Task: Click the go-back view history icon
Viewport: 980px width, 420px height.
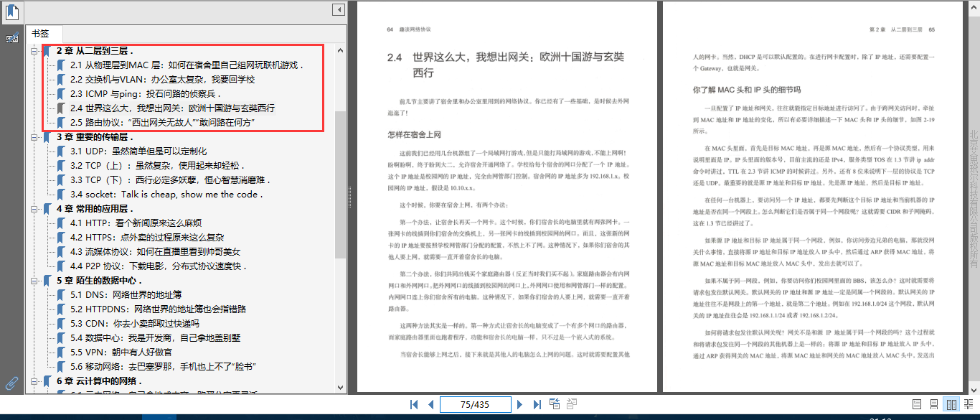Action: coord(555,403)
